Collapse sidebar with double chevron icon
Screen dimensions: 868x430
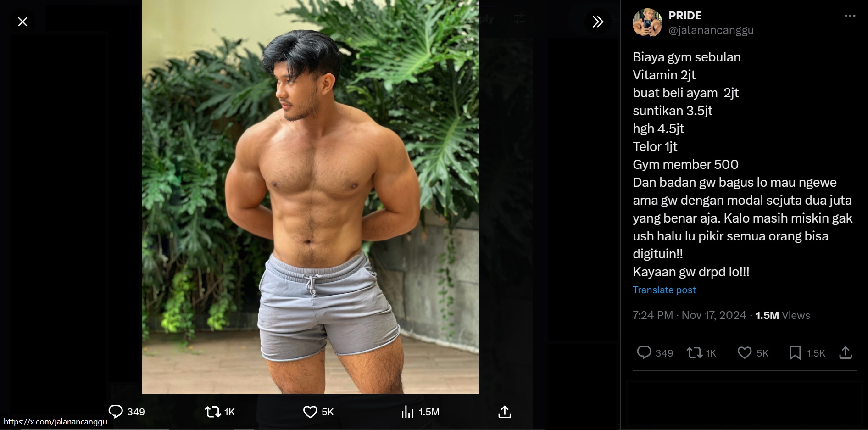pos(597,22)
